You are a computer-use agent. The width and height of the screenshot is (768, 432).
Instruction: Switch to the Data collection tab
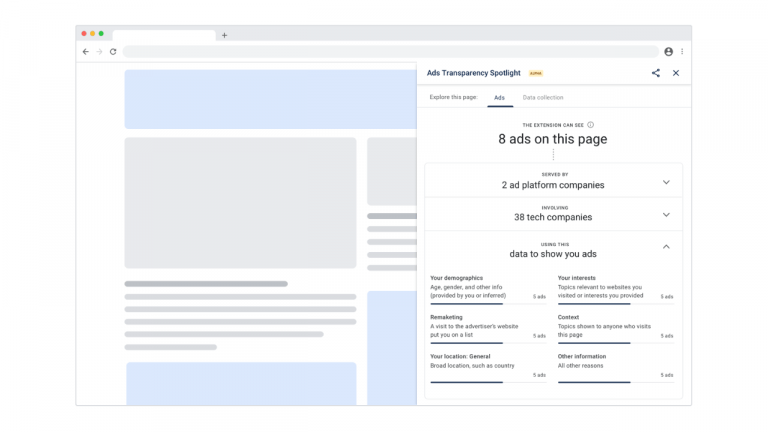(543, 97)
